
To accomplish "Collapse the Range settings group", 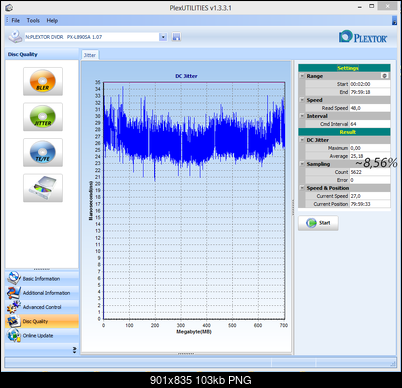I will click(302, 76).
